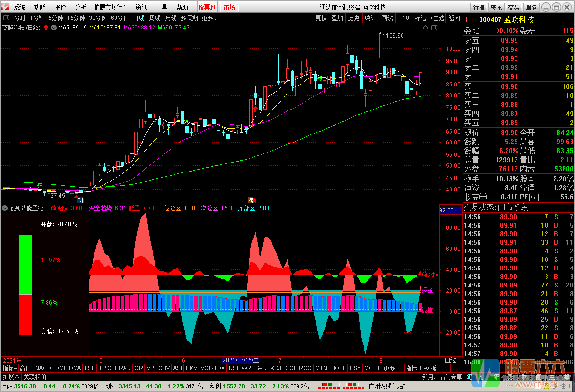Switch to 60分钟 period
This screenshot has height=392, width=575.
click(120, 18)
